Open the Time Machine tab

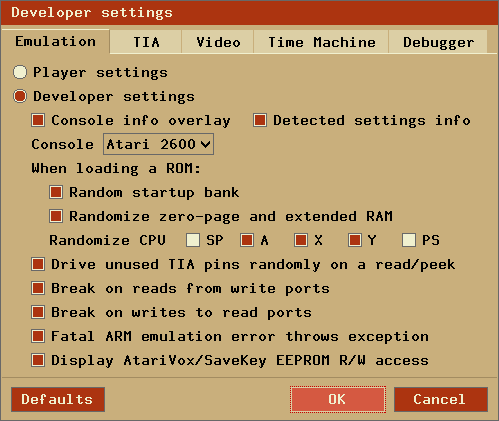321,42
